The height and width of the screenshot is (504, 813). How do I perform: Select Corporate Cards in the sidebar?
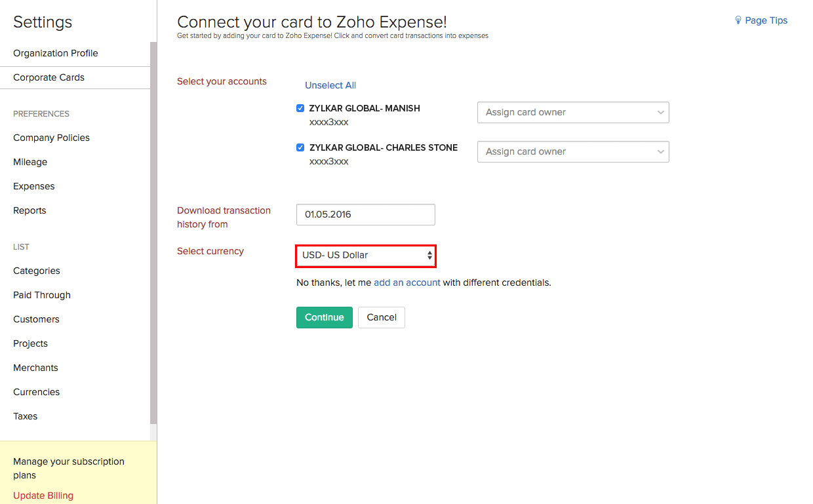[49, 77]
